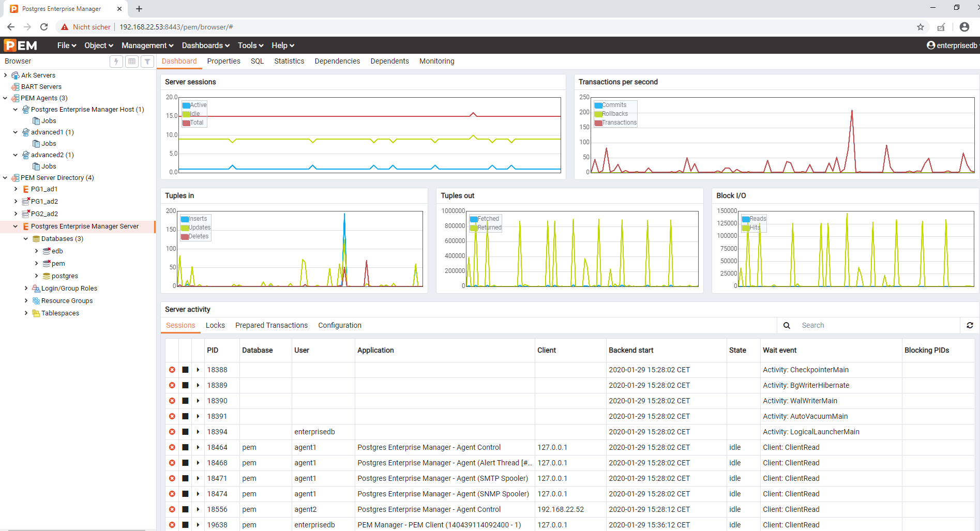Collapse the PEM Agents node
980x531 pixels.
pos(5,98)
